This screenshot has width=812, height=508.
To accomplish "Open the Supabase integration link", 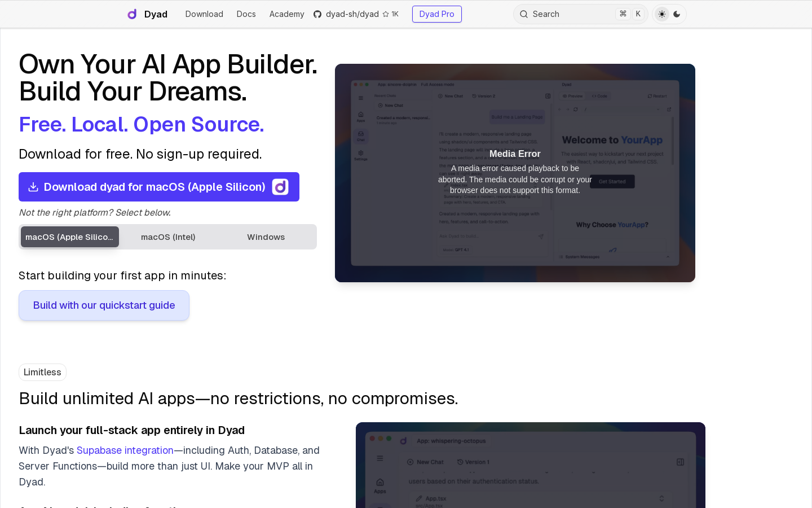I will [125, 450].
